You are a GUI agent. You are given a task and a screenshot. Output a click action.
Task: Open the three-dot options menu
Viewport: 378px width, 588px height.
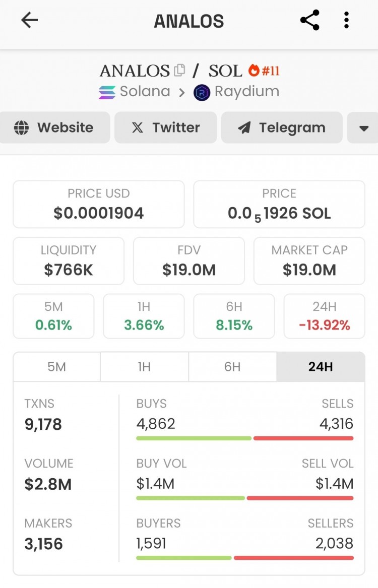pyautogui.click(x=346, y=20)
